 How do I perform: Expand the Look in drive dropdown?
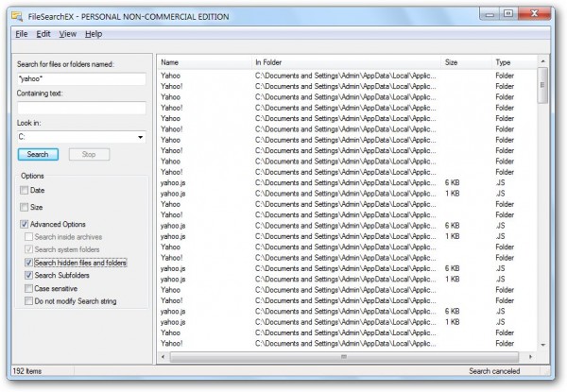click(140, 137)
